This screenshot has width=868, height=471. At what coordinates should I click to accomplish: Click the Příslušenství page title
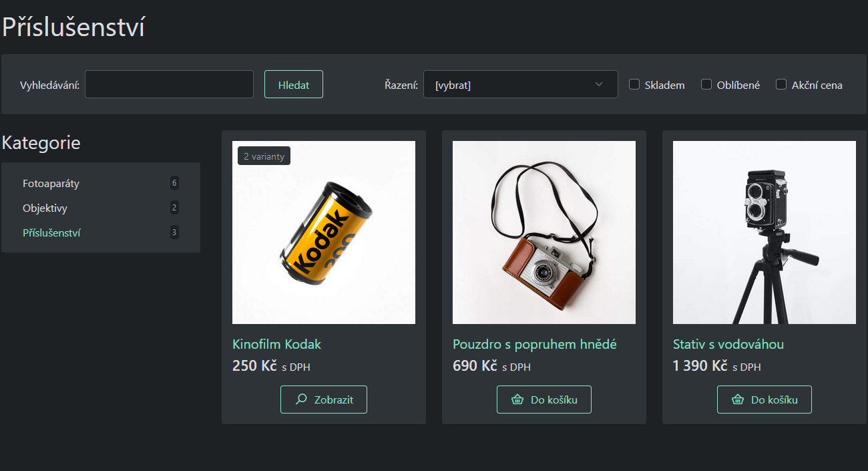(73, 27)
